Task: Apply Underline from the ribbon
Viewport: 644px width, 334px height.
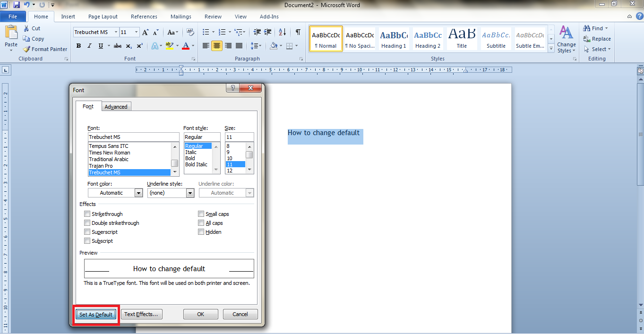Action: 101,46
